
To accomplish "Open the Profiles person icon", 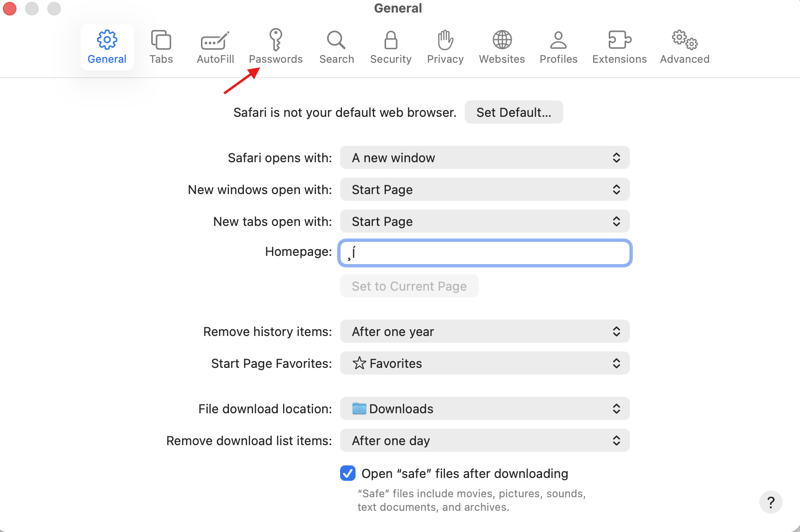I will pyautogui.click(x=558, y=40).
